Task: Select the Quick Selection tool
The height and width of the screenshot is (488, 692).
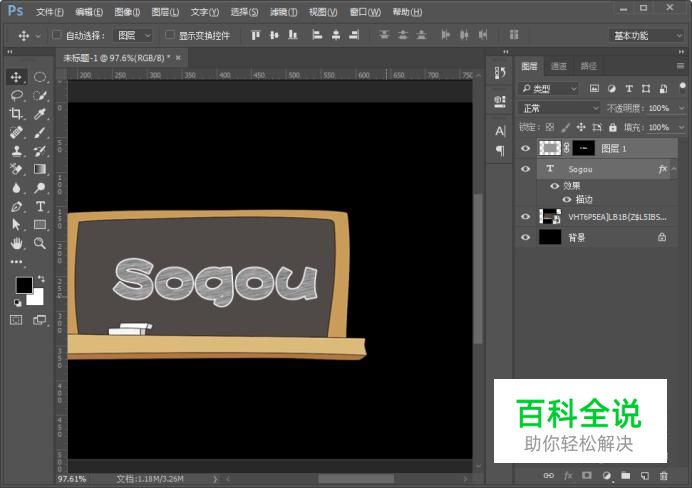Action: 40,95
